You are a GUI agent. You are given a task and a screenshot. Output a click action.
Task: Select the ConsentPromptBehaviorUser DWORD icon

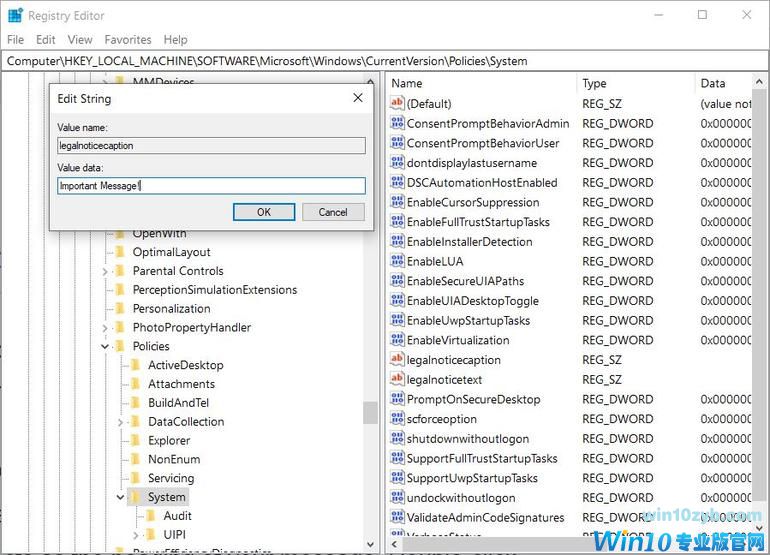point(397,142)
